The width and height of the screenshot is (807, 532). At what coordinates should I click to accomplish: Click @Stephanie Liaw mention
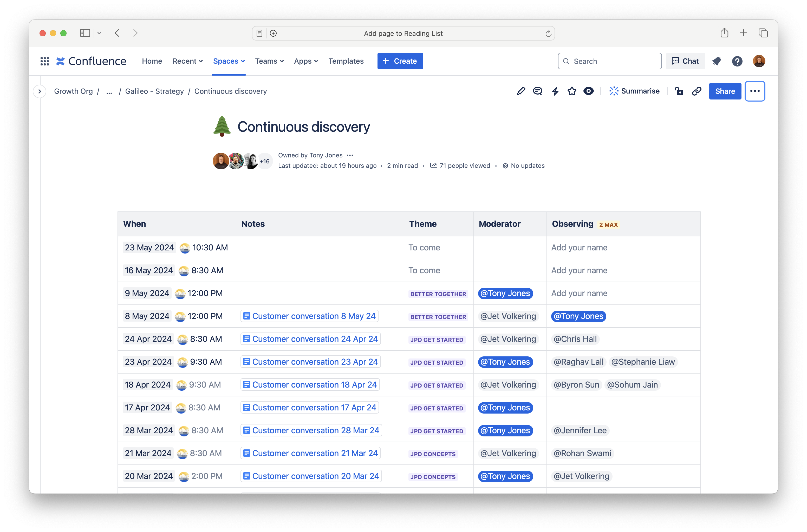pos(643,362)
